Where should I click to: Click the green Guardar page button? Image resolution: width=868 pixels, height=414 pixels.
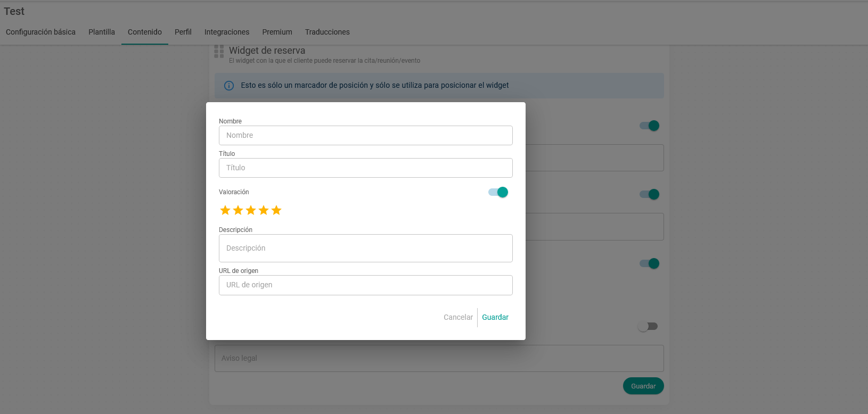click(643, 386)
